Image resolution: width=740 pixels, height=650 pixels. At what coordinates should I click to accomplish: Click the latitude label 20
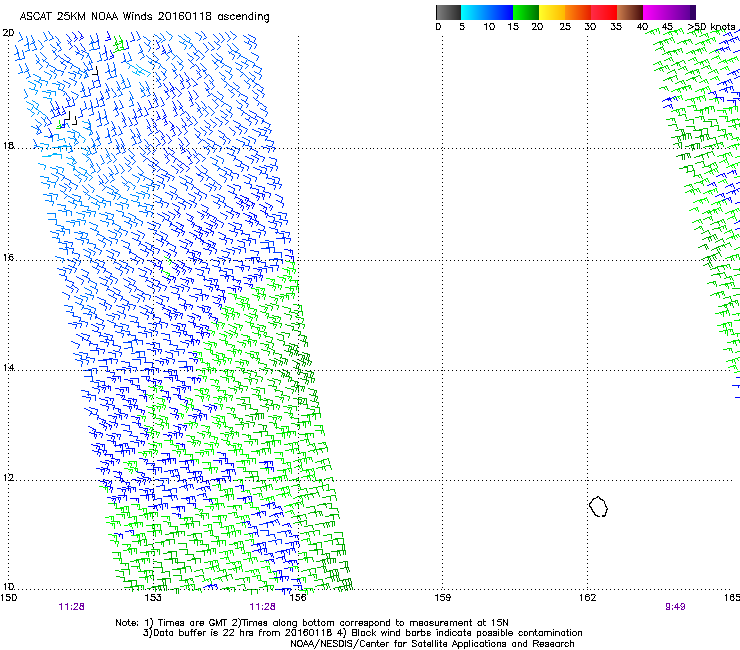click(8, 33)
